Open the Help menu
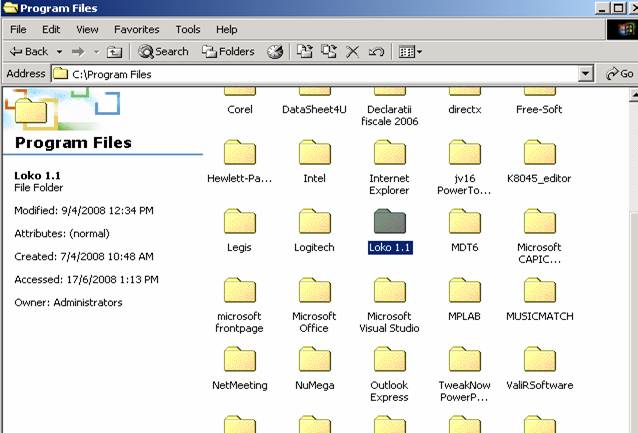This screenshot has height=433, width=638. [x=227, y=29]
